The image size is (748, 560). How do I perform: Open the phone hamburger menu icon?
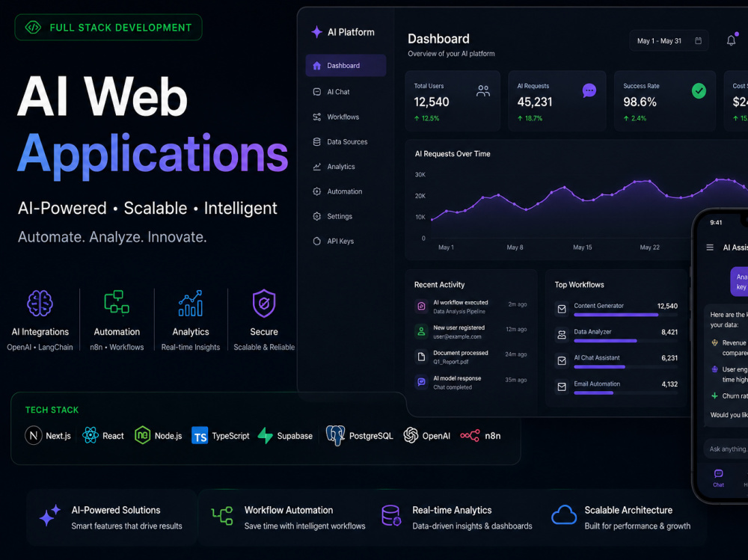coord(710,247)
